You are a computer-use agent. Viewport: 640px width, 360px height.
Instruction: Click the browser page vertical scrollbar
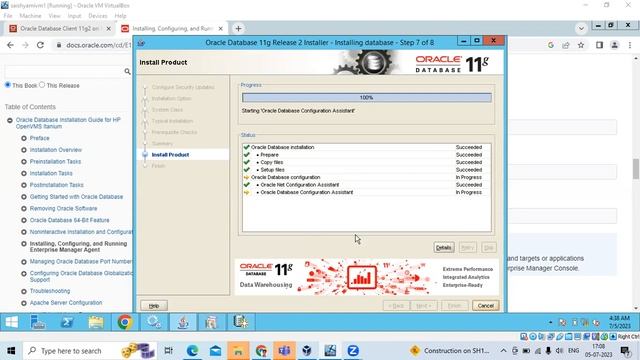click(x=636, y=169)
